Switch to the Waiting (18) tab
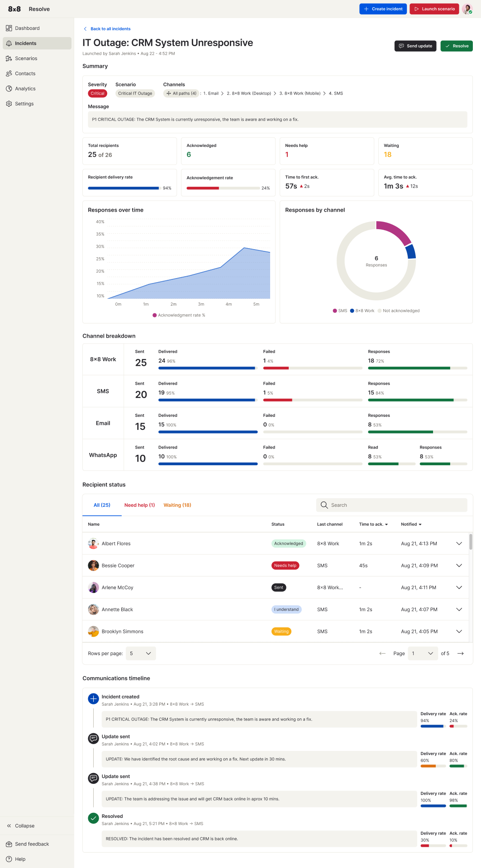Viewport: 481px width, 868px height. tap(177, 505)
